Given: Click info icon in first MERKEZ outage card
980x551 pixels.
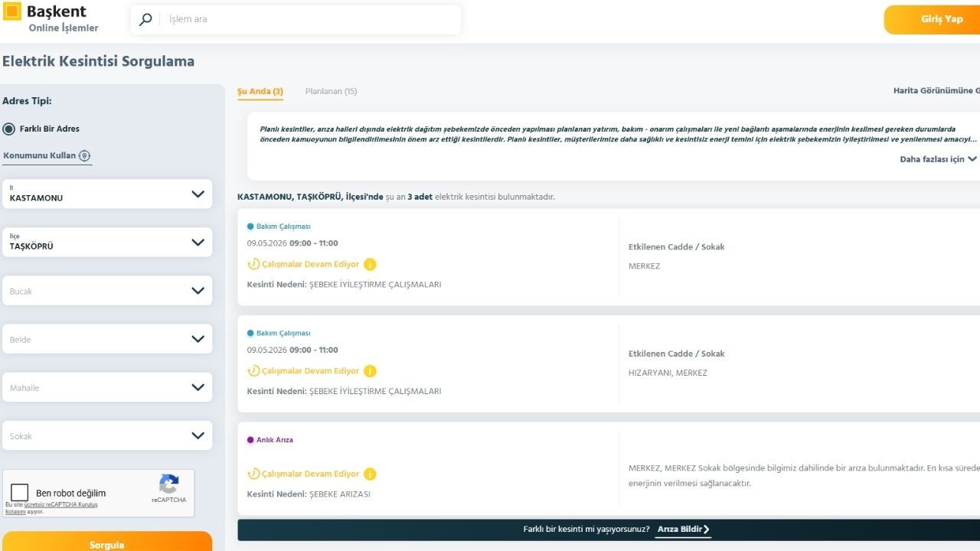Looking at the screenshot, I should click(x=370, y=265).
